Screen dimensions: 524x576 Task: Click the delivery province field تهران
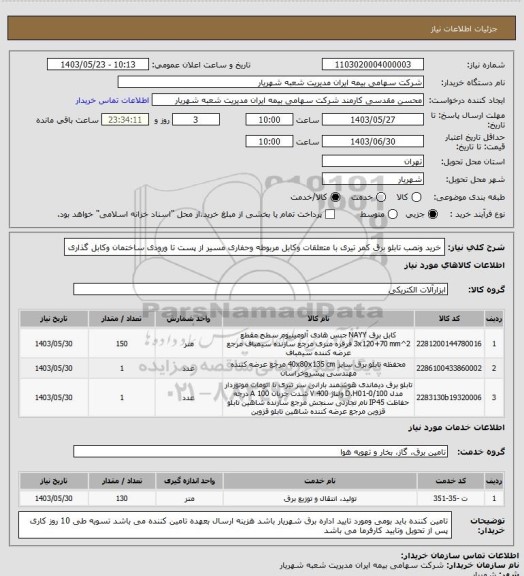(x=373, y=161)
